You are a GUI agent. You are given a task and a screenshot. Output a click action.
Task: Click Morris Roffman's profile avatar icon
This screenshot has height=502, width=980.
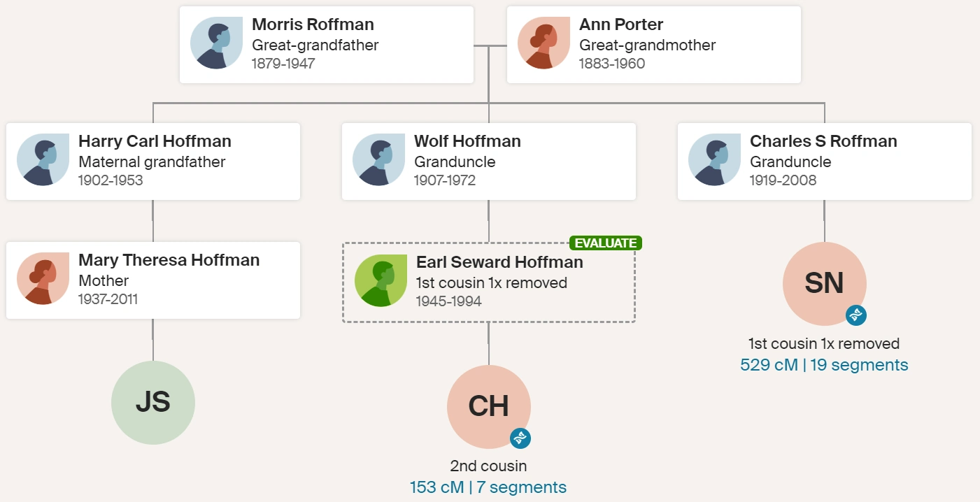216,43
